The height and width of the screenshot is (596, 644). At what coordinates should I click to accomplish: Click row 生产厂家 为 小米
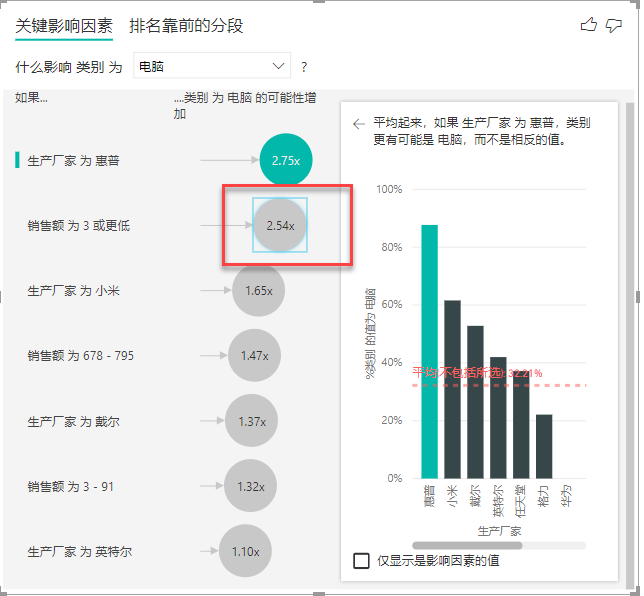click(x=74, y=291)
